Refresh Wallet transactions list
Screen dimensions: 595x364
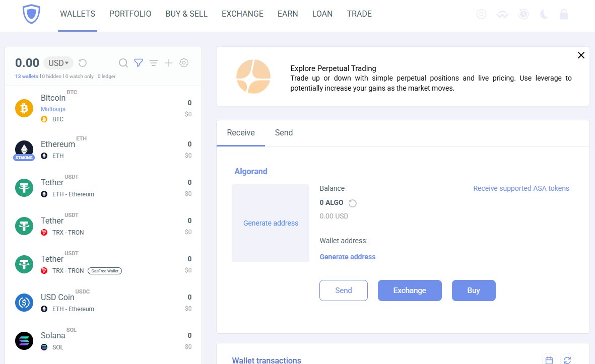pos(567,360)
